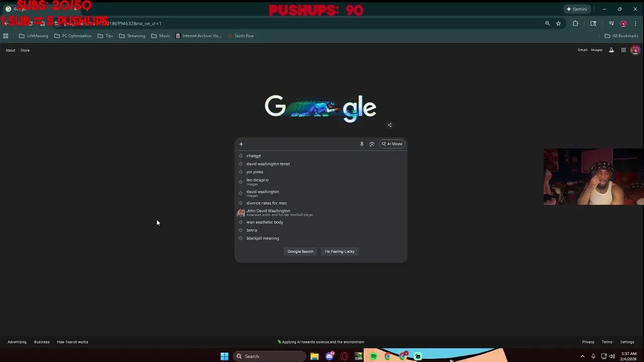
Task: Open the Streamlabs icon on the taskbar
Action: coord(418,356)
